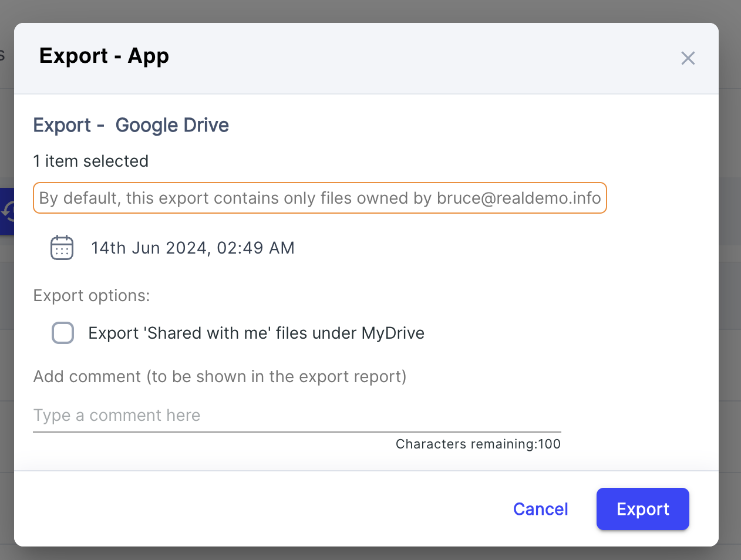This screenshot has width=741, height=560.
Task: Click the calendar icon beside the date
Action: tap(62, 248)
